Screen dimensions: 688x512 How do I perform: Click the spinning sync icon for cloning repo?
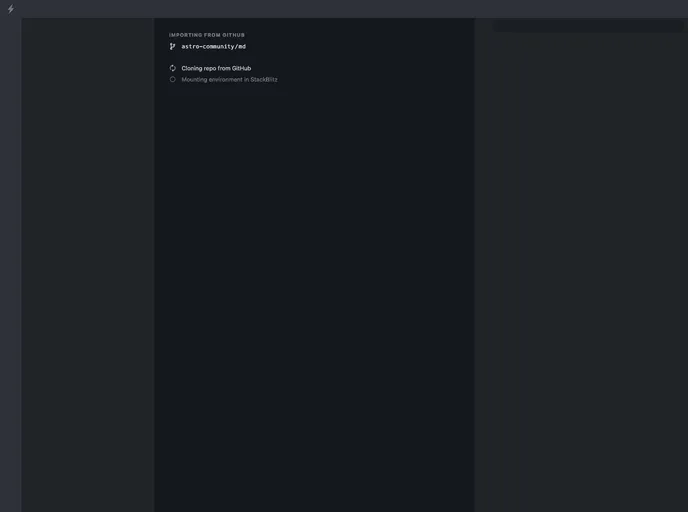coord(172,68)
